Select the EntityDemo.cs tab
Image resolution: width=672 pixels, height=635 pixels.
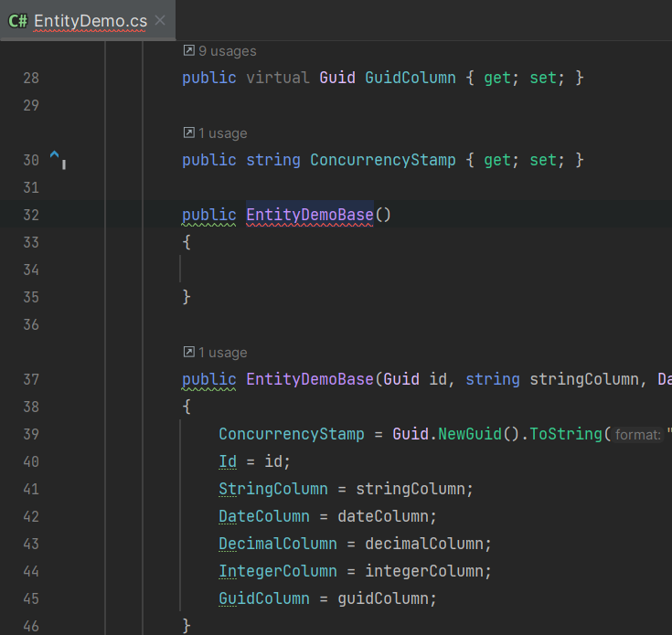[x=90, y=20]
